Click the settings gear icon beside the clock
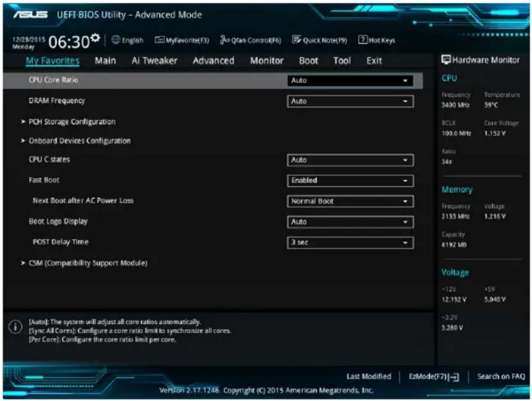Image resolution: width=532 pixels, height=401 pixels. point(96,38)
